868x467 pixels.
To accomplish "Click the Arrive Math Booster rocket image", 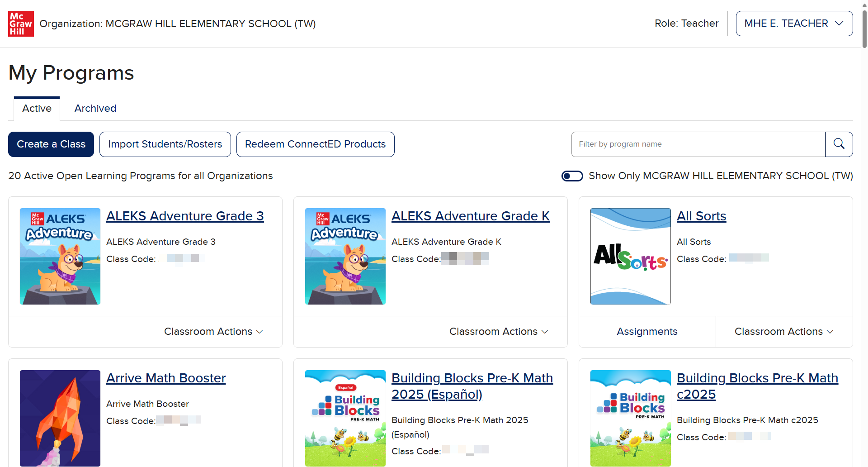I will (60, 418).
